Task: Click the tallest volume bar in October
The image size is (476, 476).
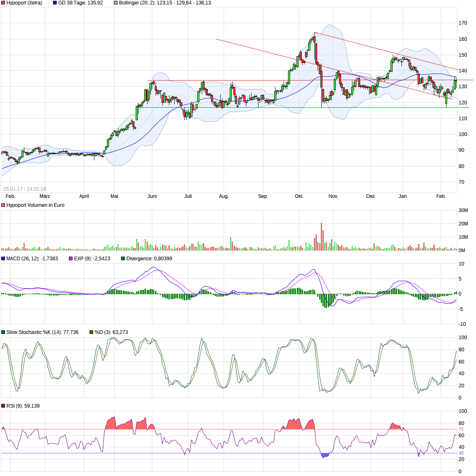Action: [x=321, y=236]
